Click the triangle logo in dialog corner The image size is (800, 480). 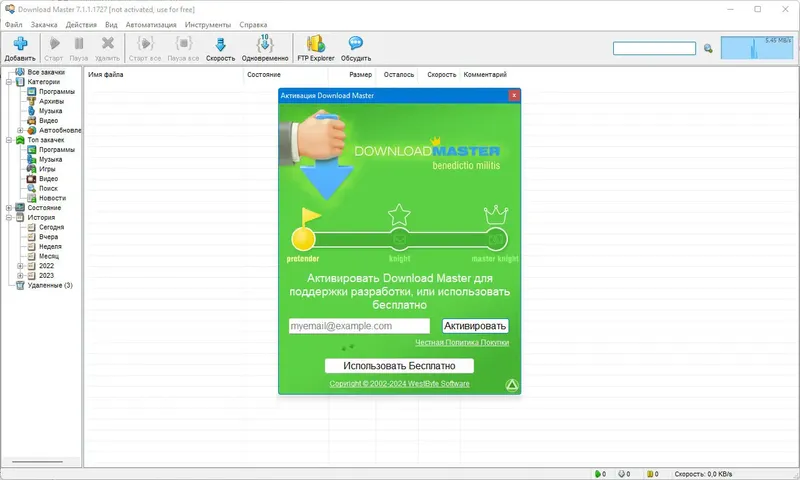512,385
